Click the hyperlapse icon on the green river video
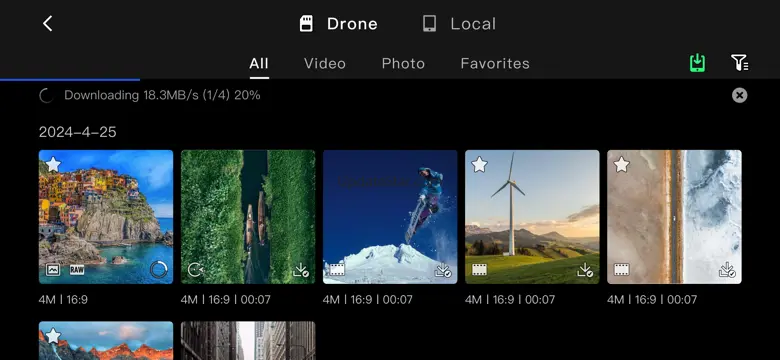 click(x=195, y=270)
